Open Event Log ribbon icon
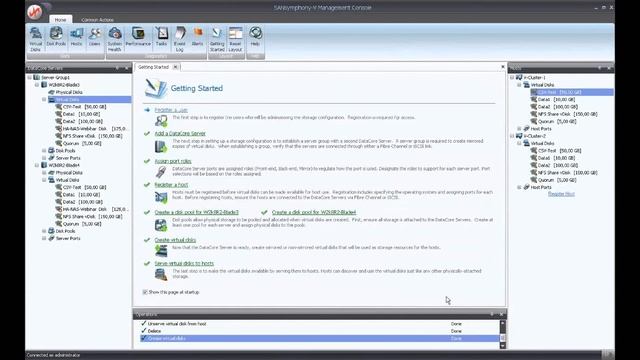Image resolution: width=640 pixels, height=360 pixels. 180,39
